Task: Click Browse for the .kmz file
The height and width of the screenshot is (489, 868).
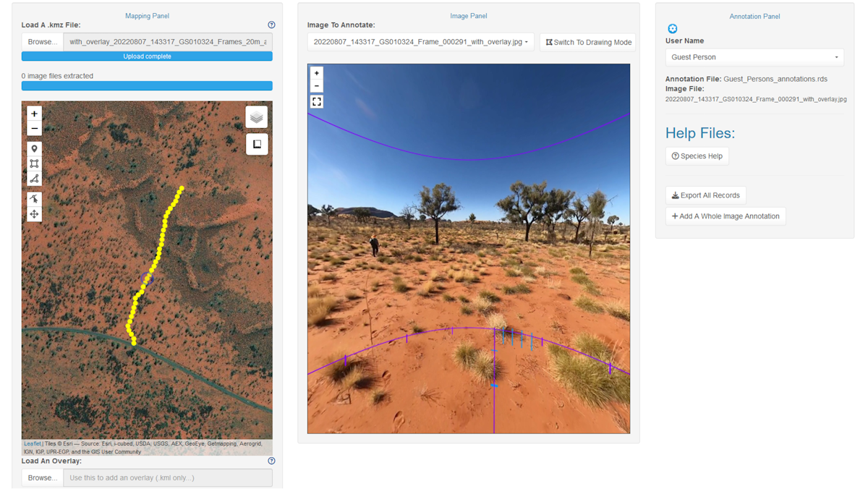Action: click(x=42, y=42)
